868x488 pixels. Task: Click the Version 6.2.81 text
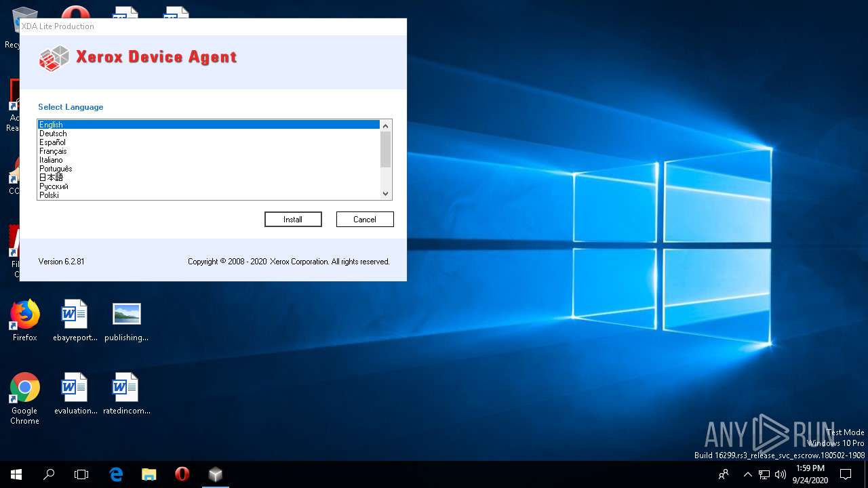coord(62,262)
